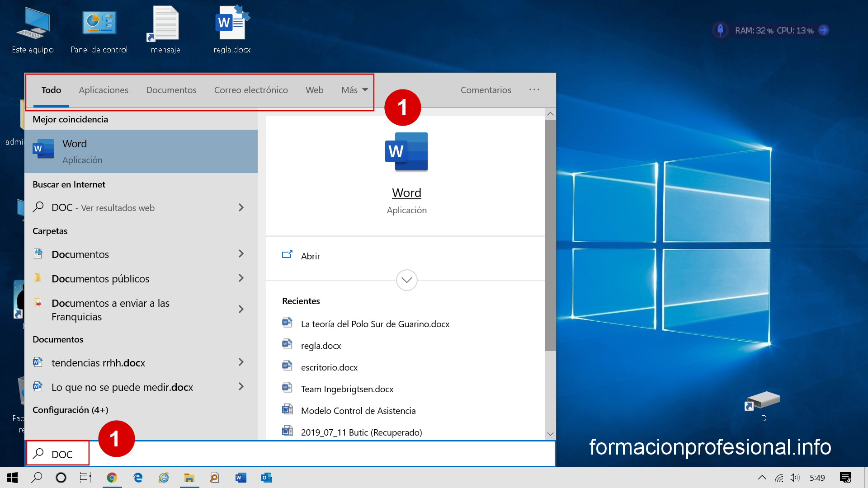Click the scroll down arrow in preview
Viewport: 868px width, 488px height.
pos(550,434)
